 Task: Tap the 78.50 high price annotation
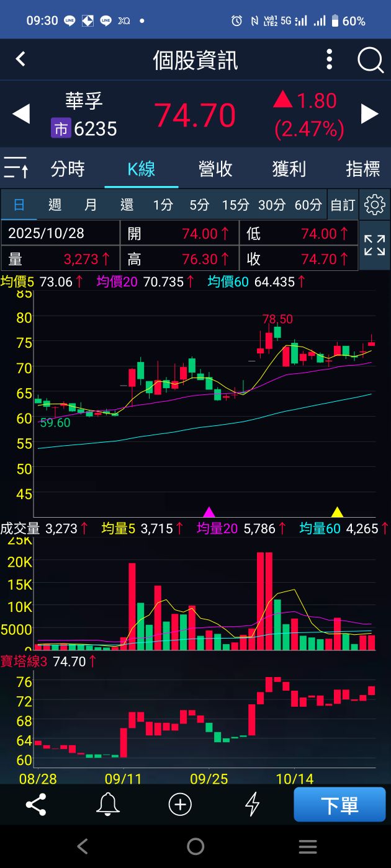tap(277, 319)
